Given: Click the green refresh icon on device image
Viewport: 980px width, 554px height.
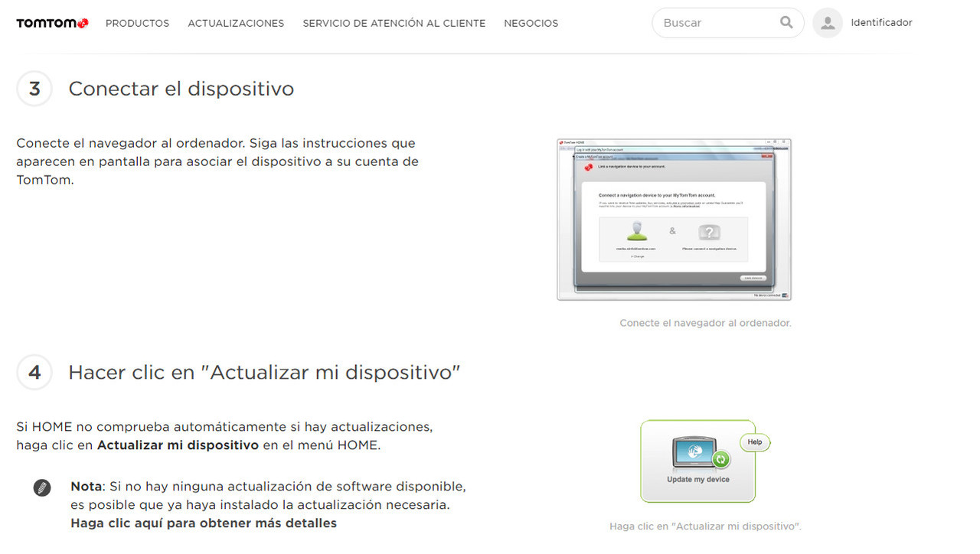Looking at the screenshot, I should (720, 460).
